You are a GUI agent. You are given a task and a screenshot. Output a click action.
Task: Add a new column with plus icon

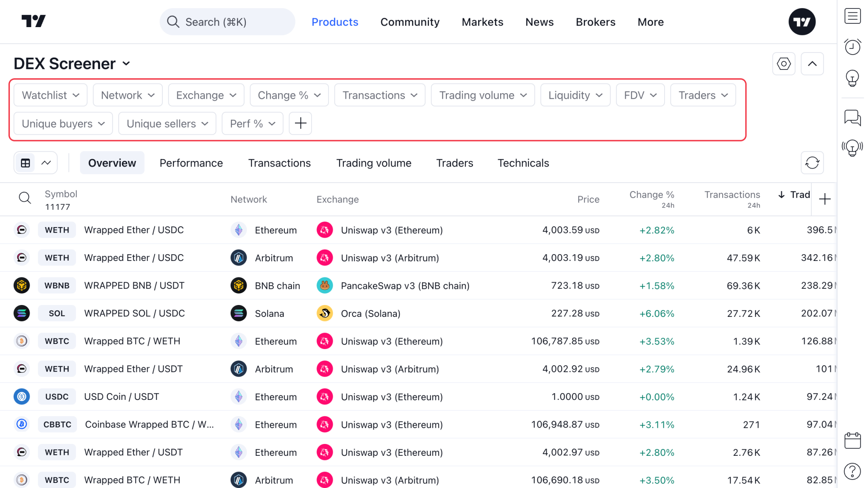(x=825, y=199)
